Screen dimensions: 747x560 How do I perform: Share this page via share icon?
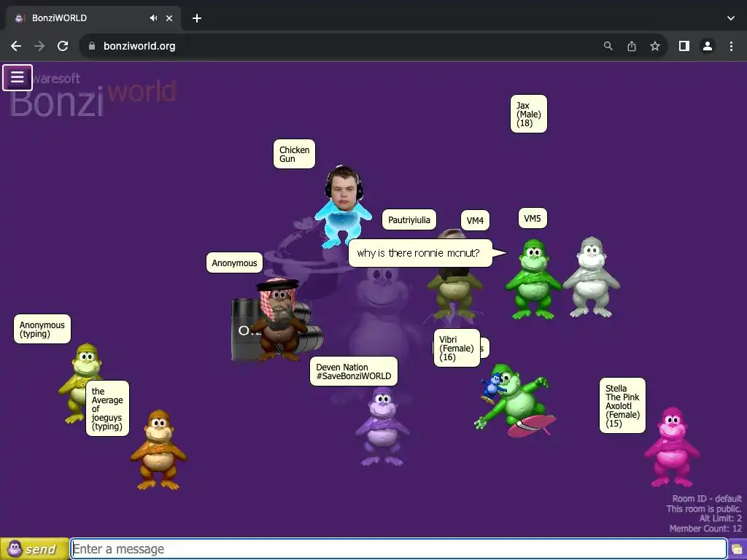click(x=632, y=46)
